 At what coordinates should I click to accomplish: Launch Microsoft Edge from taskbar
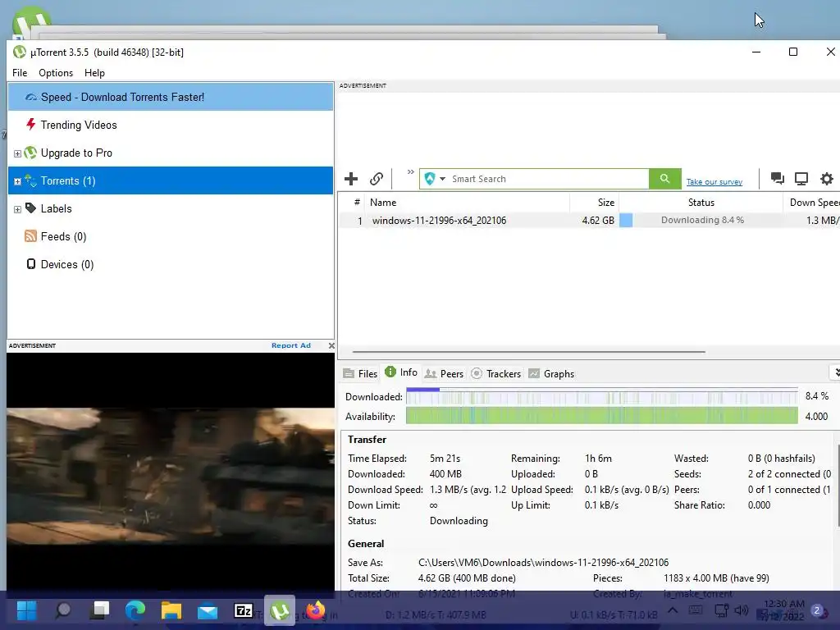(135, 610)
